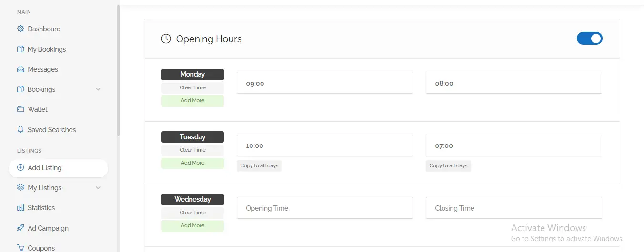644x252 pixels.
Task: Click Copy to all days below Tuesday opening time
Action: [259, 166]
